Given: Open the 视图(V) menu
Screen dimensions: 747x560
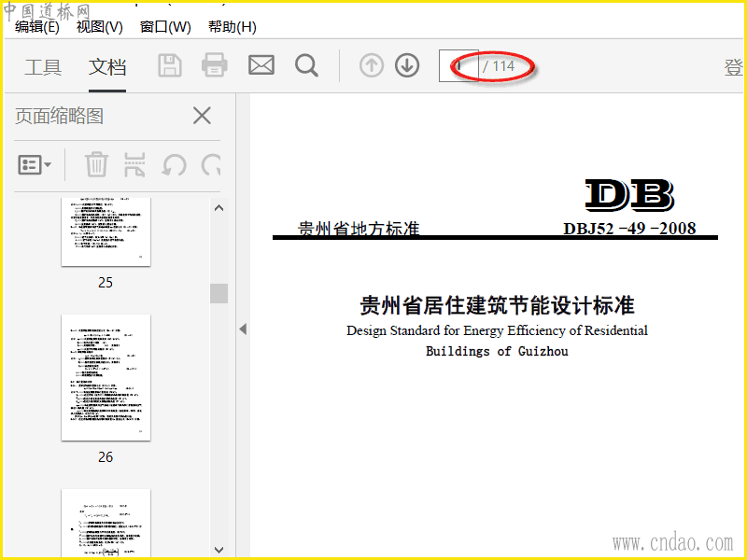Looking at the screenshot, I should (x=100, y=27).
